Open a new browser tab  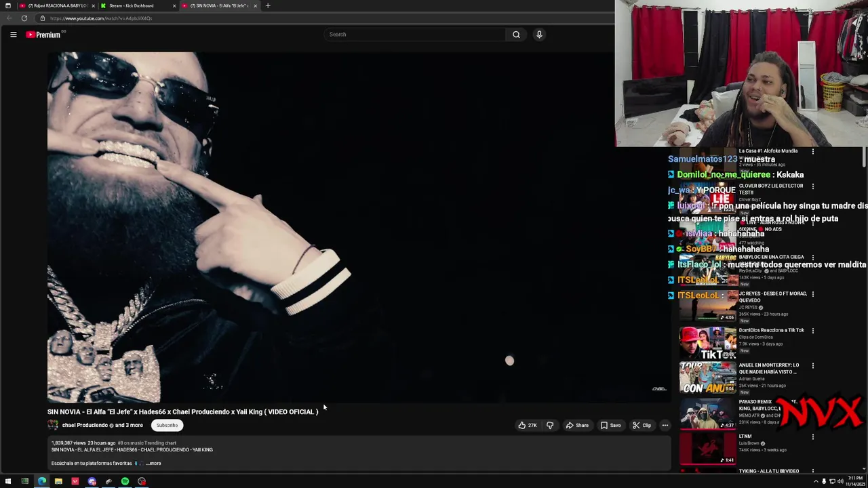(268, 5)
